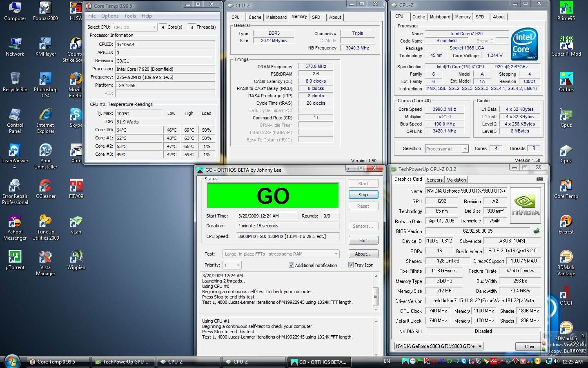Open TeamViewer 4 desktop icon
Viewport: 588px width, 368px height.
tap(15, 156)
